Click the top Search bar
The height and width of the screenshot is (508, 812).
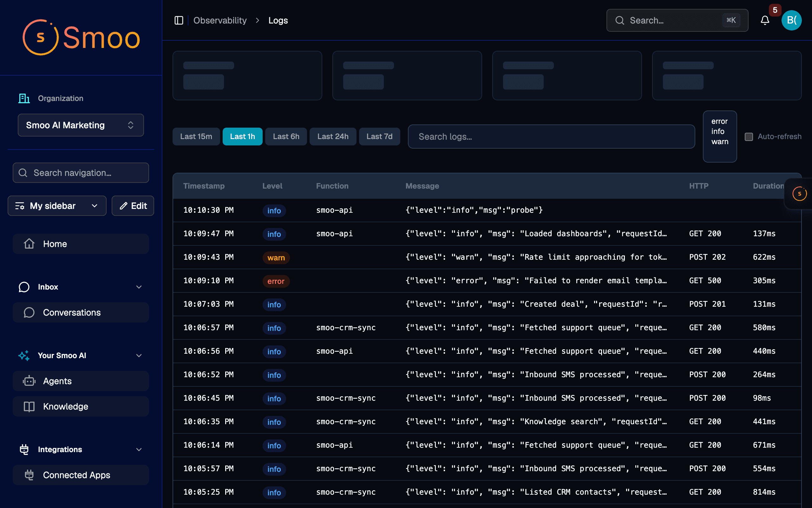(677, 21)
